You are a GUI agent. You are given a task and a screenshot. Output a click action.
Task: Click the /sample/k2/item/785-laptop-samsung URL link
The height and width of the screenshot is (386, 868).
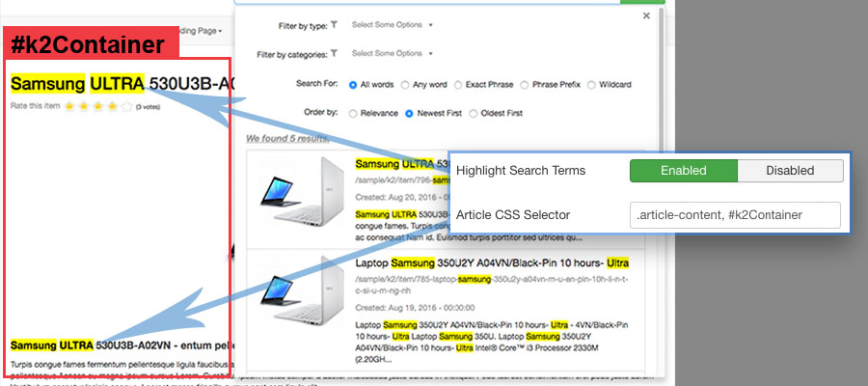click(492, 285)
